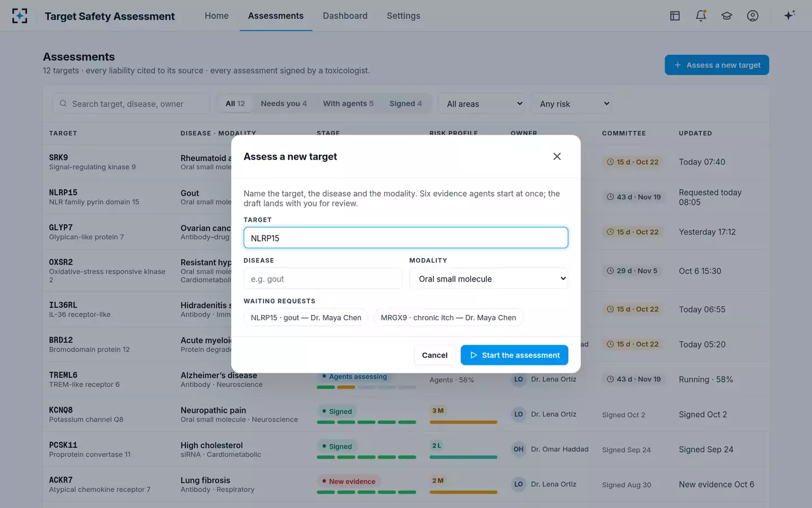Open the GLYP7 target name
Screen dimensions: 812x508
(x=61, y=227)
